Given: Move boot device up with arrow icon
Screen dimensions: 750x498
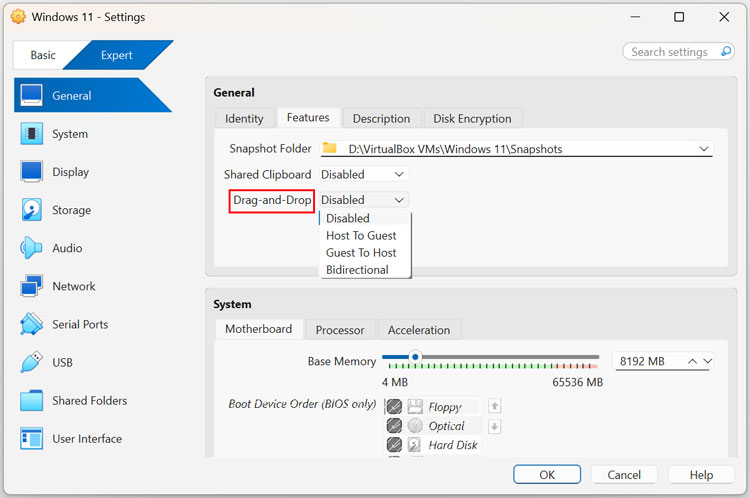Looking at the screenshot, I should point(495,406).
